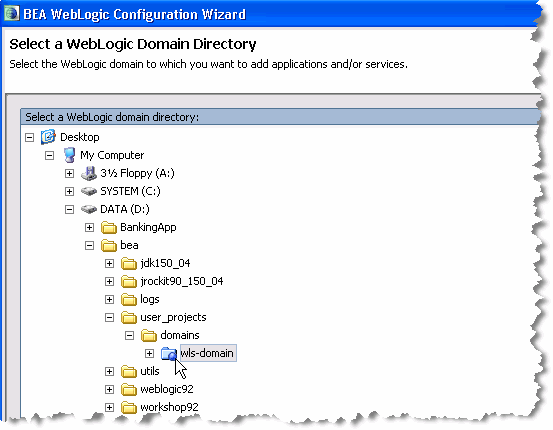Expand the utils folder node
The height and width of the screenshot is (430, 553).
109,371
